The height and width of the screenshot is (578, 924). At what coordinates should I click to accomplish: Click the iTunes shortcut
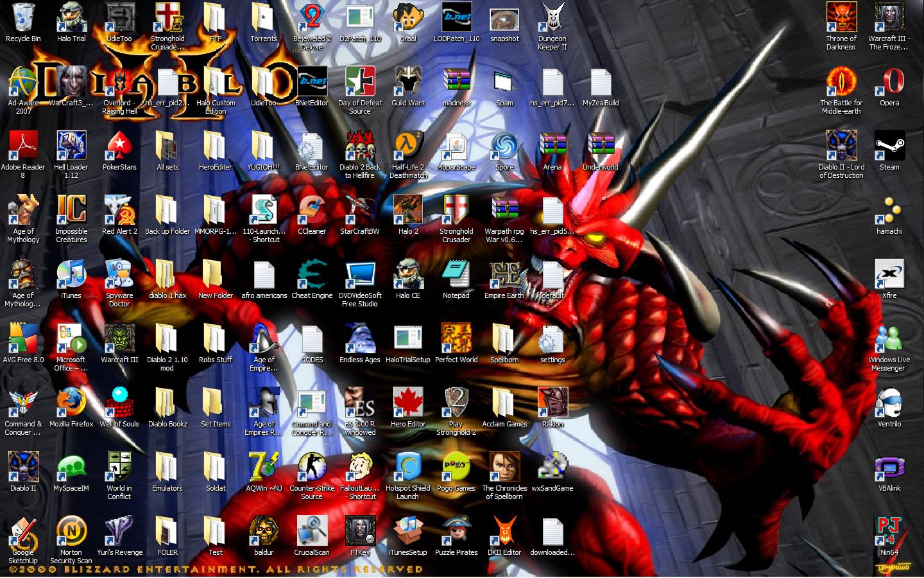71,274
